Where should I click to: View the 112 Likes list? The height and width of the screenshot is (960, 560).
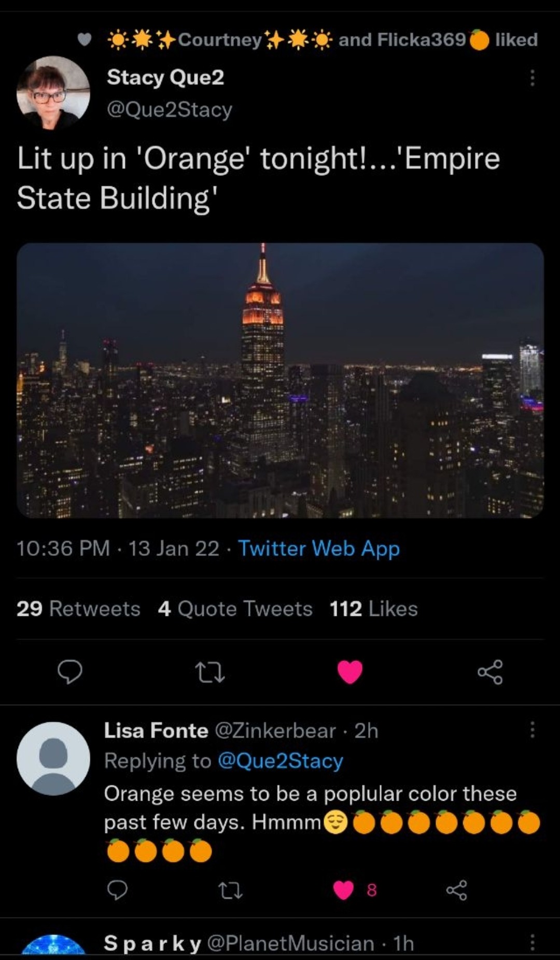373,609
